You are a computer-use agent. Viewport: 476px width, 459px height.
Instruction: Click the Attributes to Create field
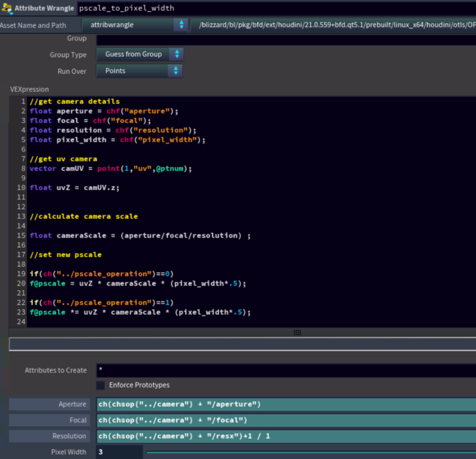click(285, 370)
